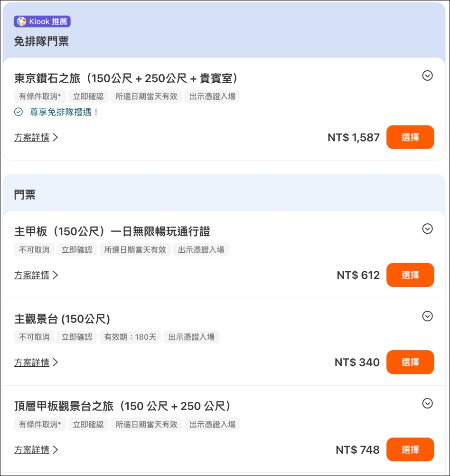Expand the 主觀景台 (150公尺) details chevron

427,316
